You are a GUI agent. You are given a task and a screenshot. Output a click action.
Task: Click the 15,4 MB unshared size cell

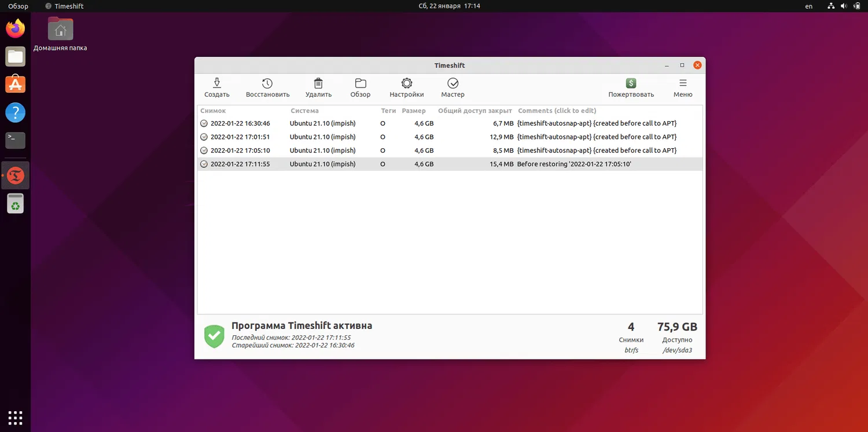502,164
